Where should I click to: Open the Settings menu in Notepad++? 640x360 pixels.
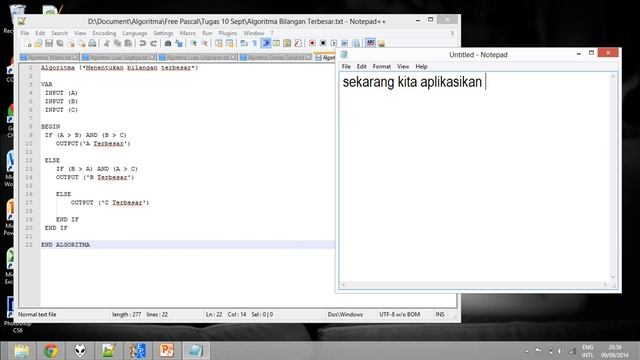click(x=163, y=33)
